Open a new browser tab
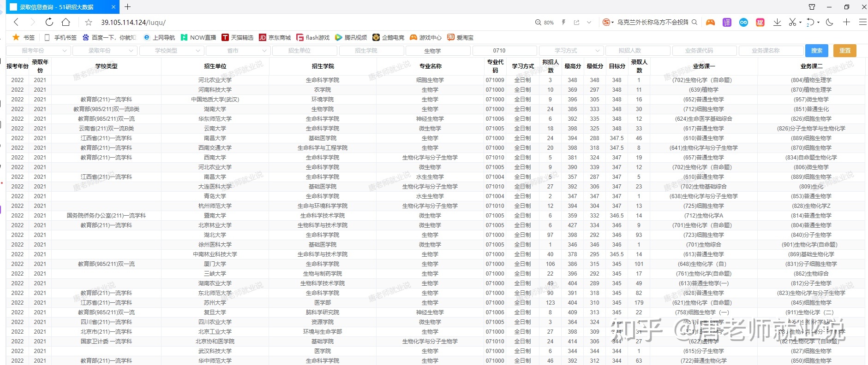868x365 pixels. click(x=128, y=7)
